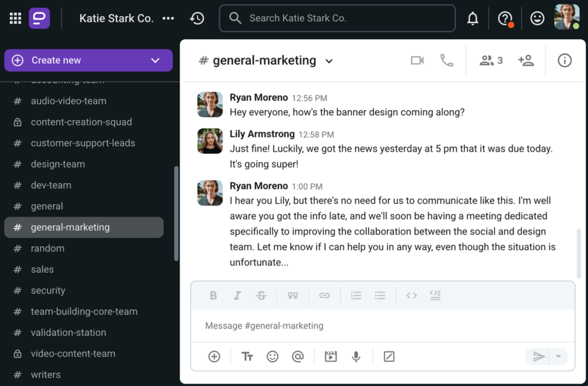The image size is (588, 386).
Task: Invite people to general-marketing
Action: pos(526,60)
